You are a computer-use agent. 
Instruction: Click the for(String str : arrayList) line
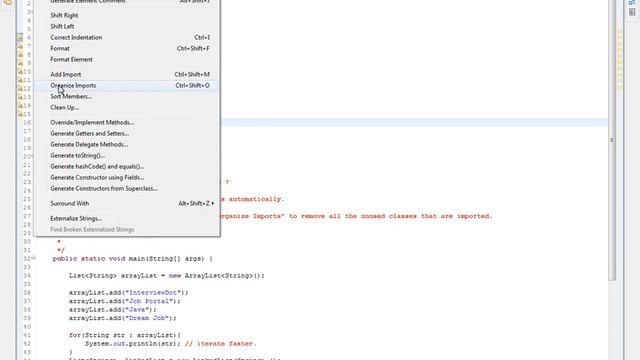(x=124, y=335)
